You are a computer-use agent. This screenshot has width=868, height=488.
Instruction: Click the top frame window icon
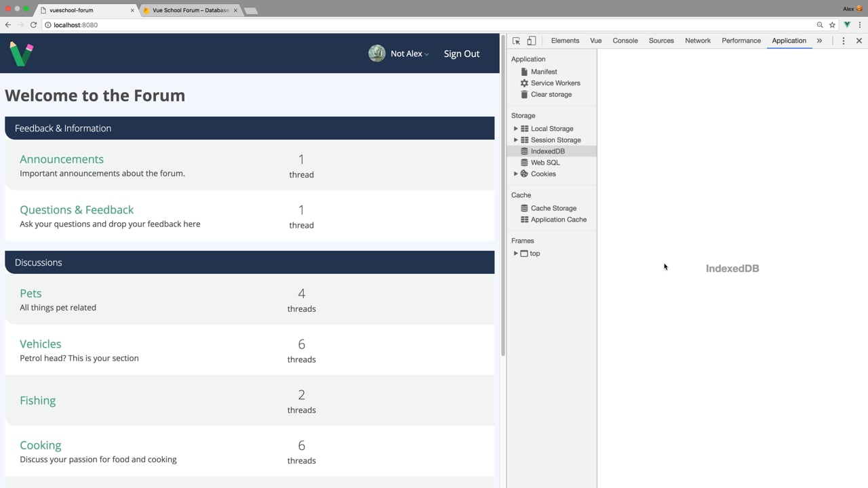tap(524, 253)
